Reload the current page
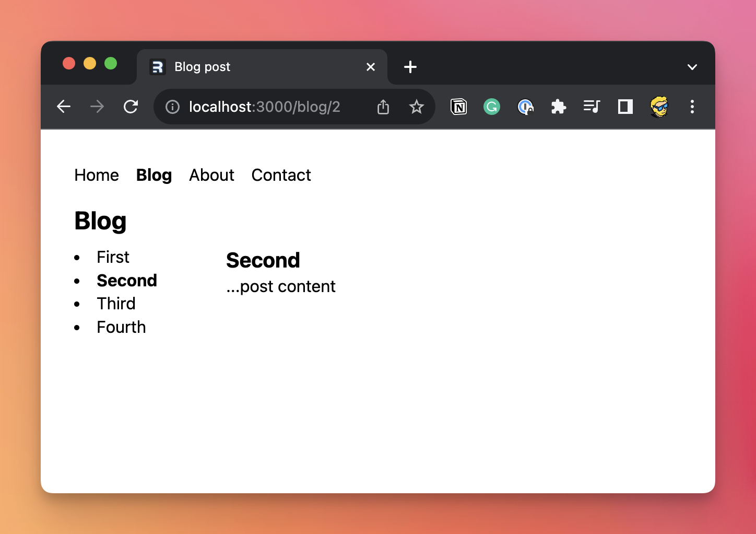Image resolution: width=756 pixels, height=534 pixels. click(x=131, y=107)
